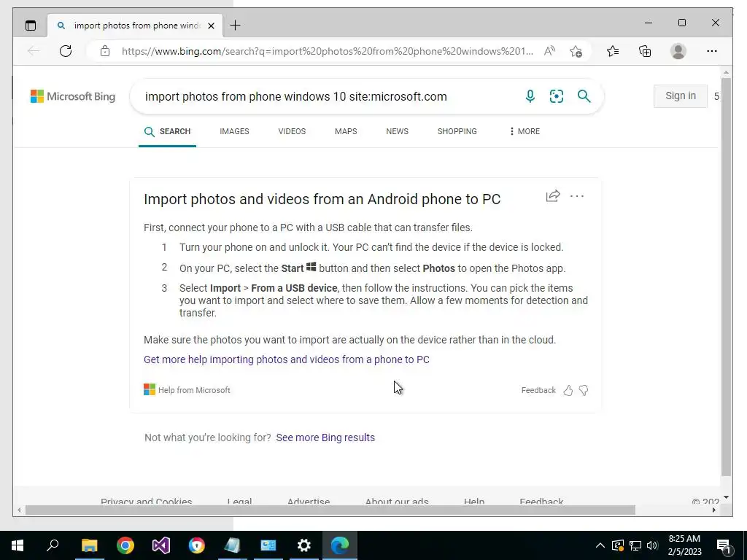
Task: Start voice search with microphone icon
Action: [530, 96]
